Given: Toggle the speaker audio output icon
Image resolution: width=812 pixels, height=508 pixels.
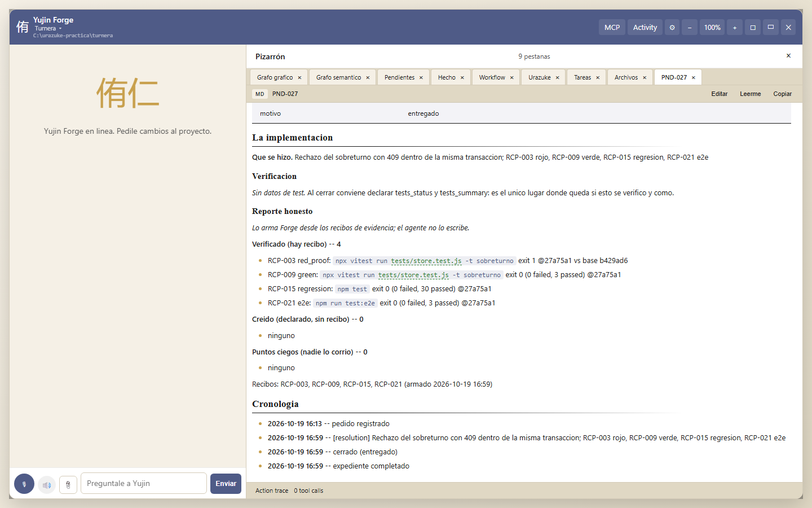Looking at the screenshot, I should pos(47,484).
